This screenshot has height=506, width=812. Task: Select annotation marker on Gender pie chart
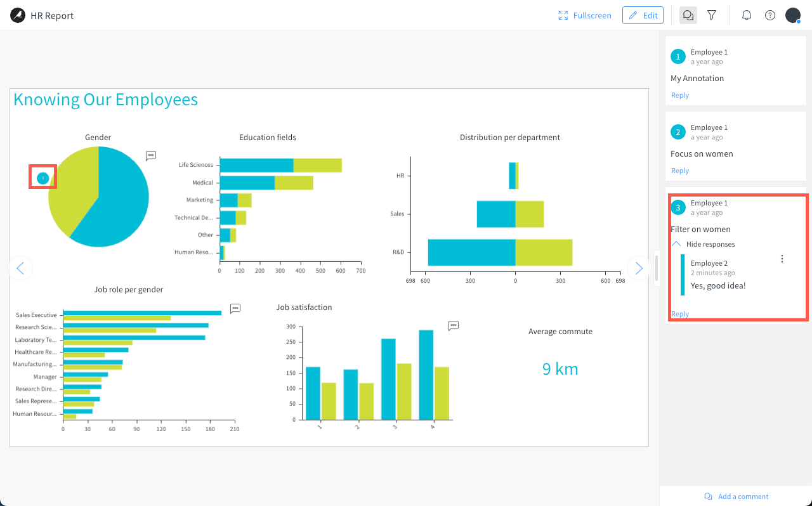click(43, 178)
